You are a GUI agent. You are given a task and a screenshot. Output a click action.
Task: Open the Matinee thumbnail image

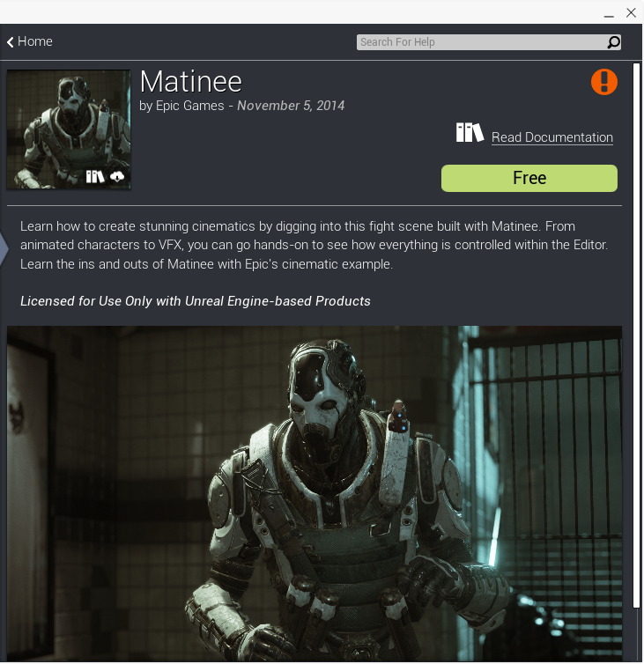[69, 129]
